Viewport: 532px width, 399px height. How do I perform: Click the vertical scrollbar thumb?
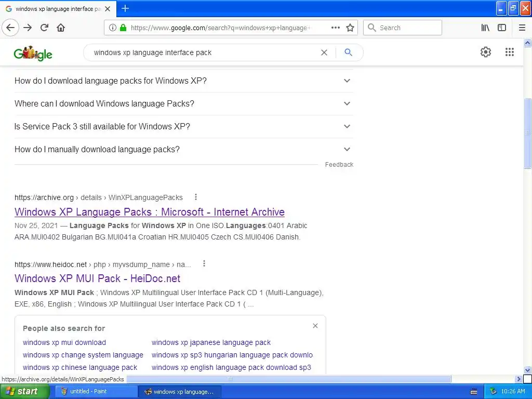pos(527,133)
